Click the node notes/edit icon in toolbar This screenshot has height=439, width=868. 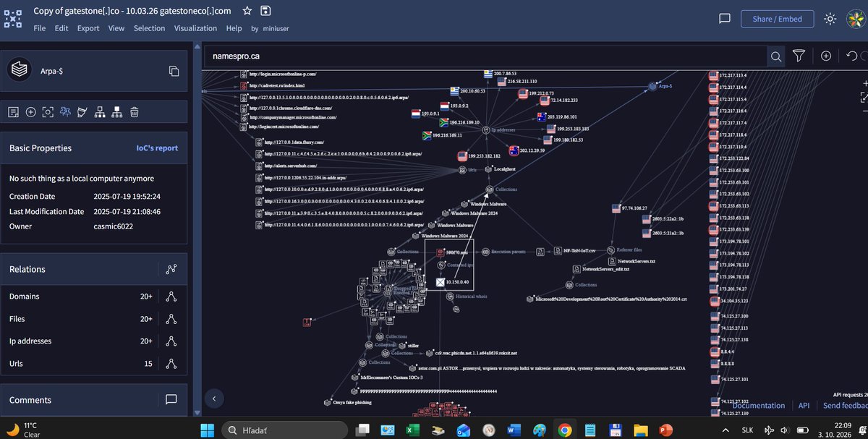tap(13, 112)
